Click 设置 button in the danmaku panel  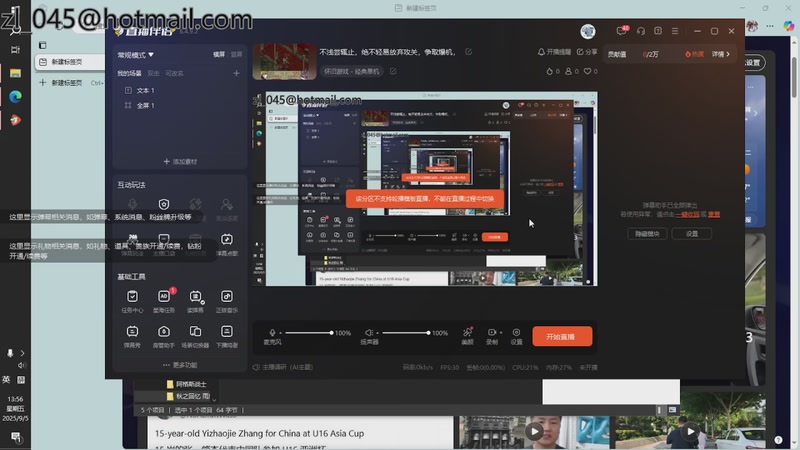[x=692, y=234]
